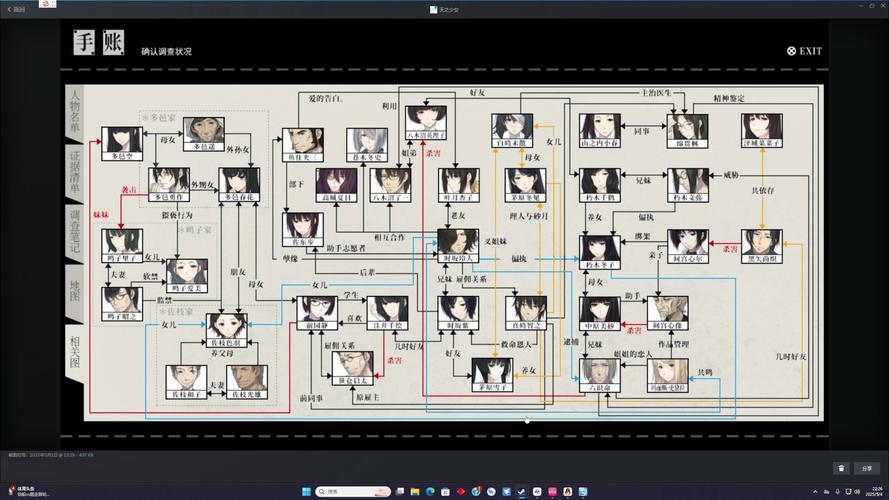Select the 朽木冬子 character portrait
The height and width of the screenshot is (500, 889).
point(600,248)
